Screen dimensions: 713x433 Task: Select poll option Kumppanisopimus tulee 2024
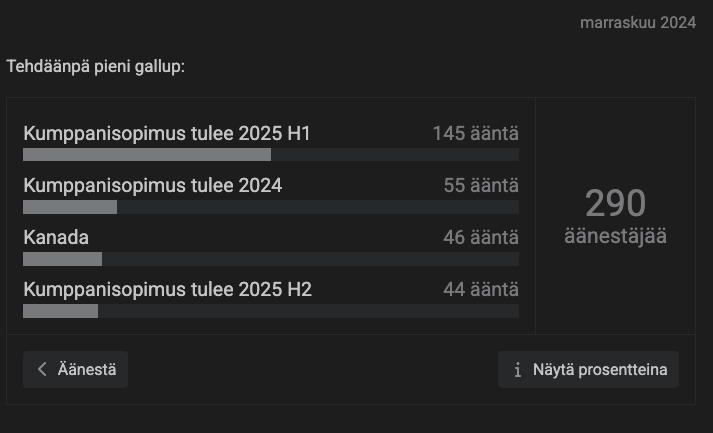click(152, 185)
